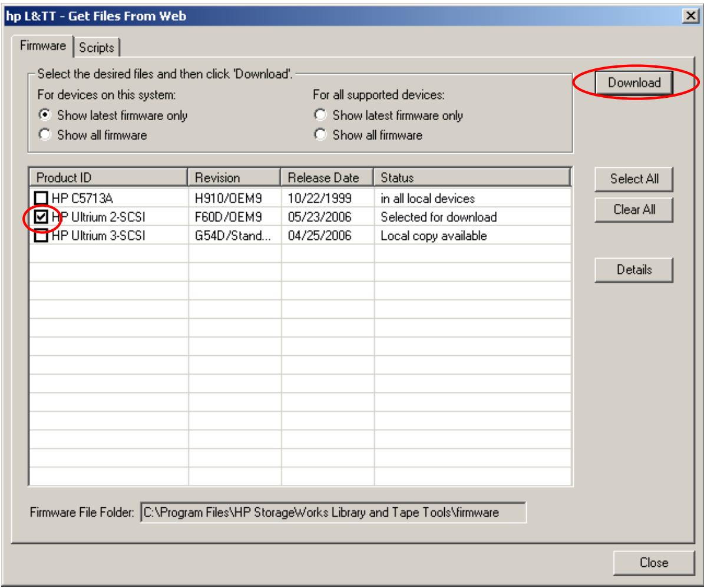
Task: Uncheck the HP Ultrium 2-SCSI checkbox
Action: coord(41,217)
